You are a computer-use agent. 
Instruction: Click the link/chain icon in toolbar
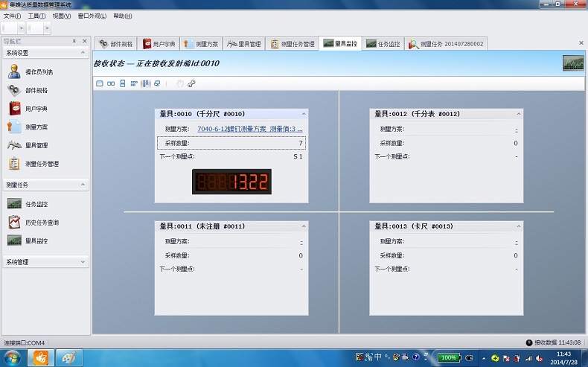[191, 83]
